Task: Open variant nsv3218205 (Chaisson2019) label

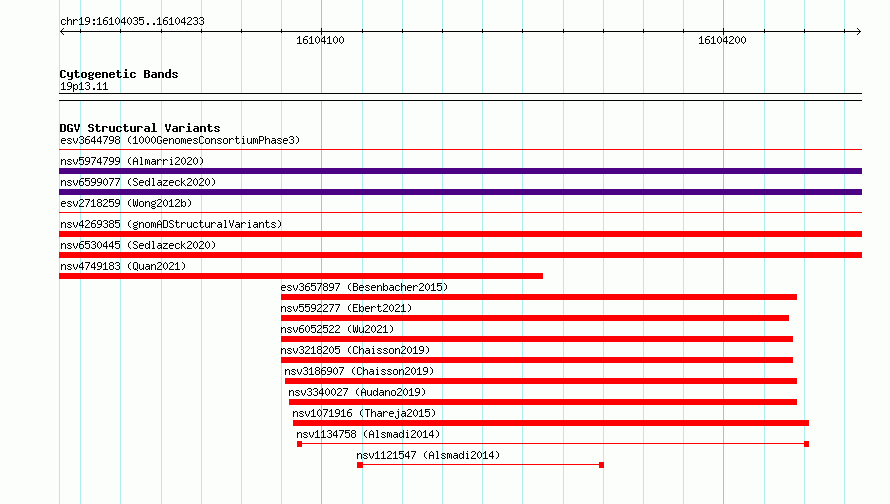Action: pyautogui.click(x=355, y=350)
